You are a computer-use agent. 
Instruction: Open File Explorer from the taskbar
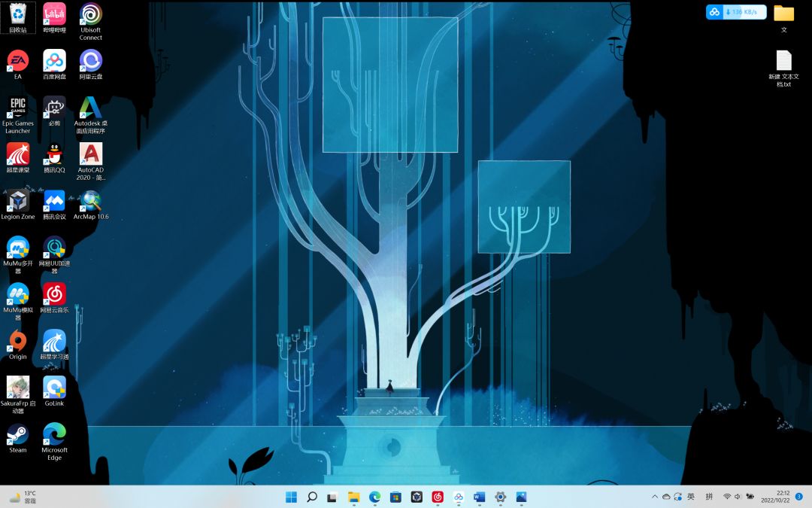pyautogui.click(x=353, y=497)
